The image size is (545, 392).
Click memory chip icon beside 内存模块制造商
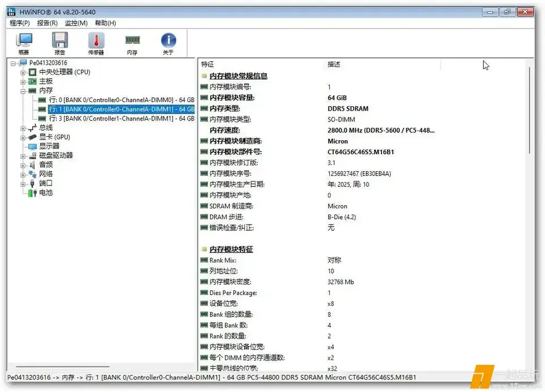coord(204,141)
